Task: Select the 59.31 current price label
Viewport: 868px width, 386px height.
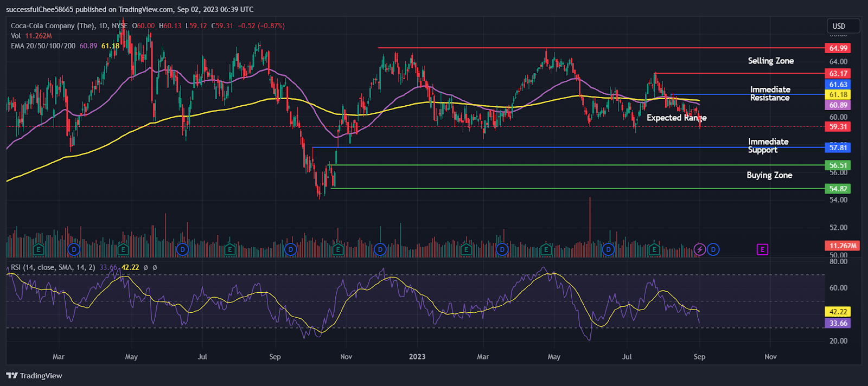Action: (x=838, y=126)
